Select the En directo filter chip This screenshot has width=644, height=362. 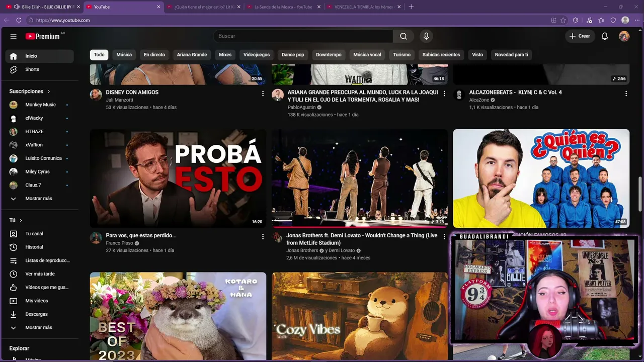[154, 55]
